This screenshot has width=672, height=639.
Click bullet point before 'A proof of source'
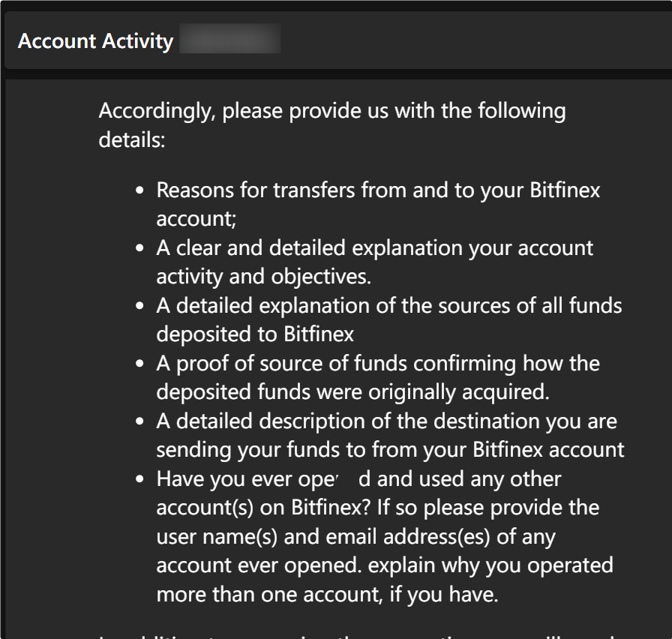[139, 364]
